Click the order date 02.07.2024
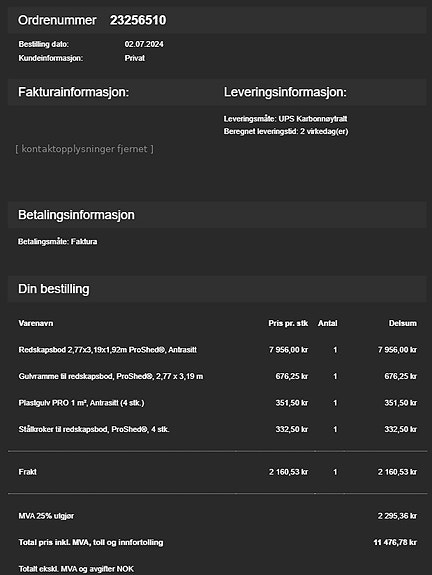This screenshot has width=432, height=575. tap(144, 44)
